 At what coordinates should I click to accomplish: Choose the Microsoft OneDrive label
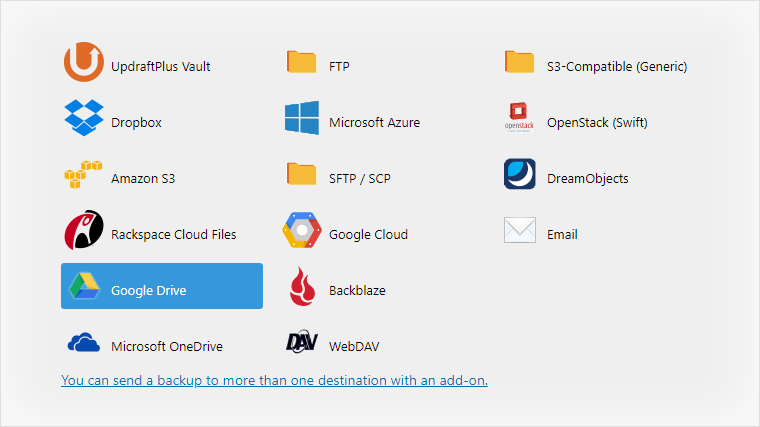(167, 347)
